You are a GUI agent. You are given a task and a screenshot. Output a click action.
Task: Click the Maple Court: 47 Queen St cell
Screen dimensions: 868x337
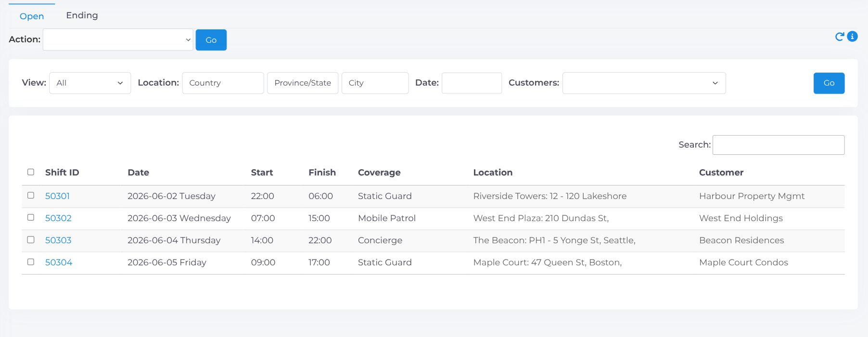[x=548, y=262]
